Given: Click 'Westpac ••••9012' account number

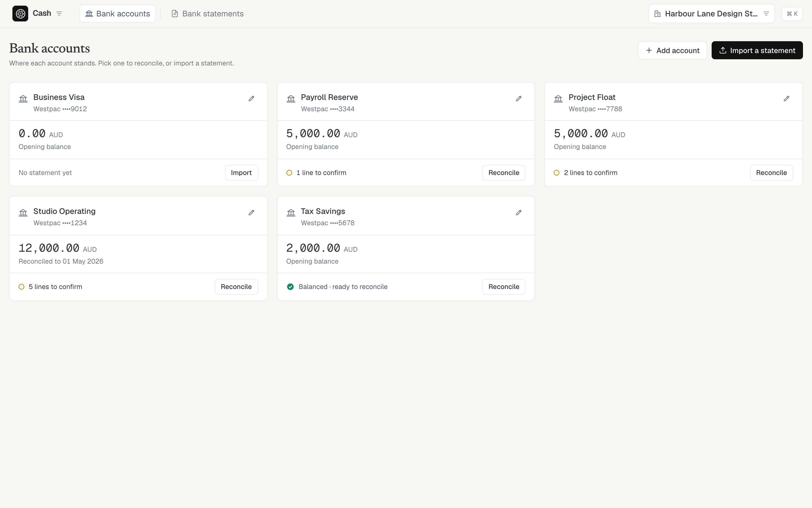Looking at the screenshot, I should (60, 109).
